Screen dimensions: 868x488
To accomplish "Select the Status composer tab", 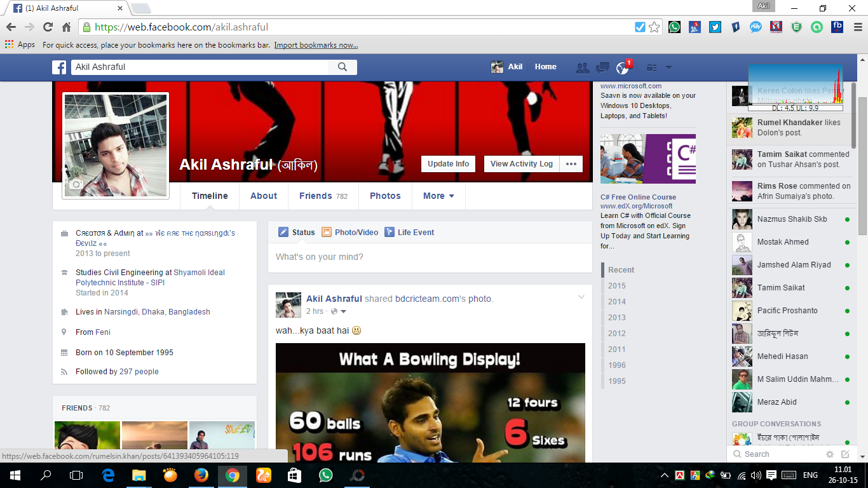I will coord(297,233).
